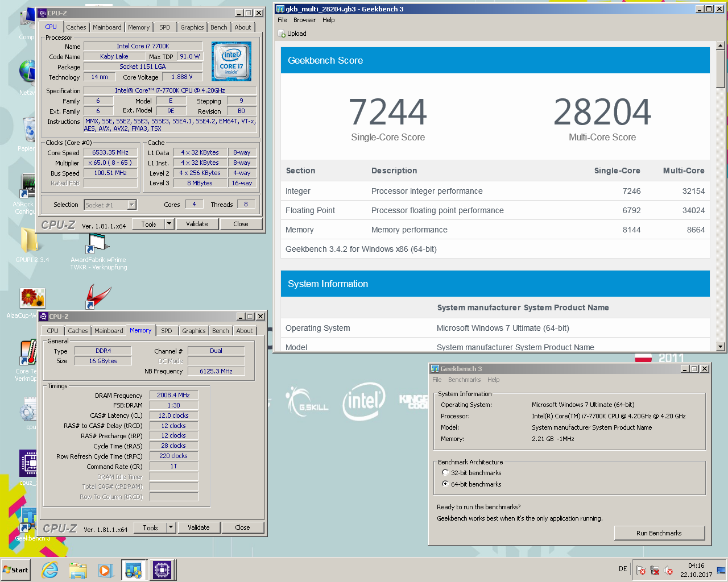Open Help menu in small Geekbench 3 window
Viewport: 728px width, 582px height.
[494, 380]
